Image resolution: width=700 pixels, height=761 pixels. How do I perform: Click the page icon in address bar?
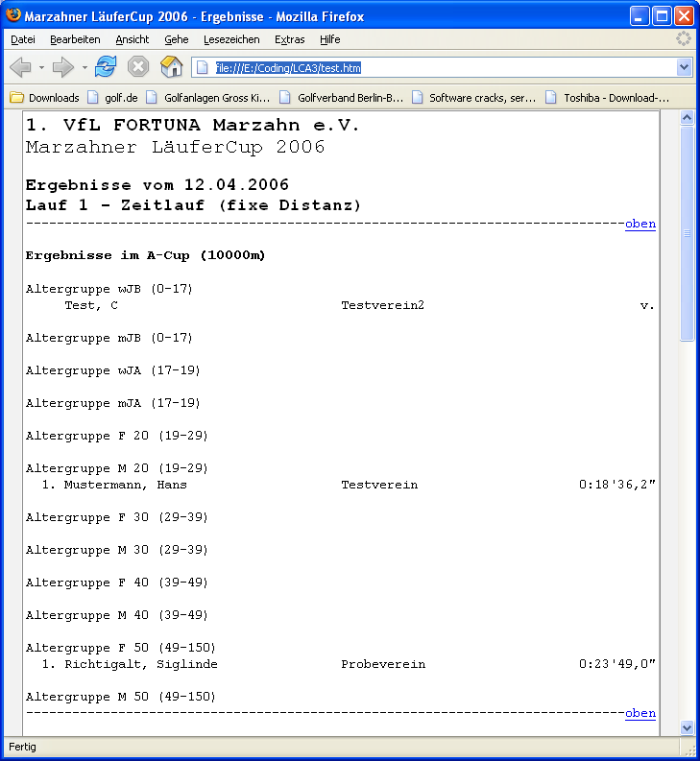203,68
